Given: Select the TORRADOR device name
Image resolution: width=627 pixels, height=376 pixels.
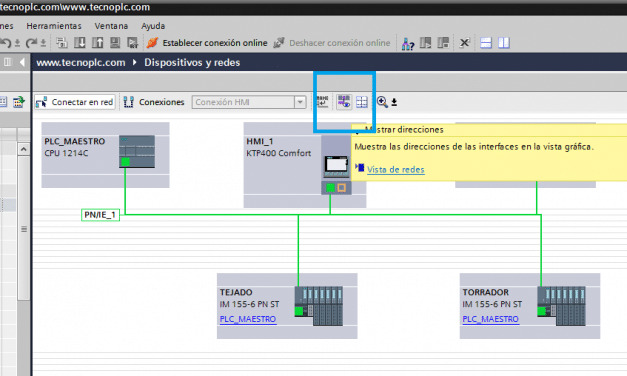Looking at the screenshot, I should point(485,292).
